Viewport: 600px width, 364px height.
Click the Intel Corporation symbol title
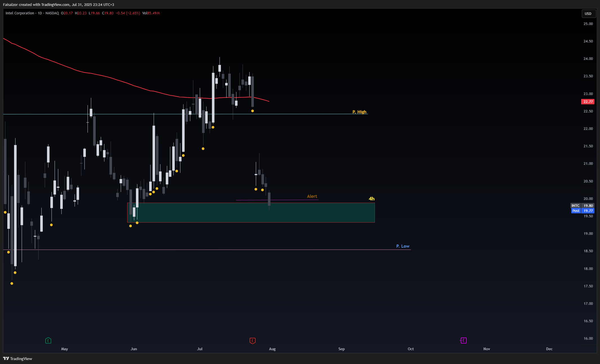coord(20,13)
